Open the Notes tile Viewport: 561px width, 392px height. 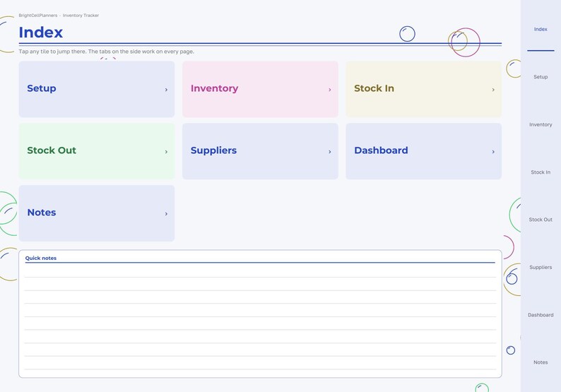(97, 213)
